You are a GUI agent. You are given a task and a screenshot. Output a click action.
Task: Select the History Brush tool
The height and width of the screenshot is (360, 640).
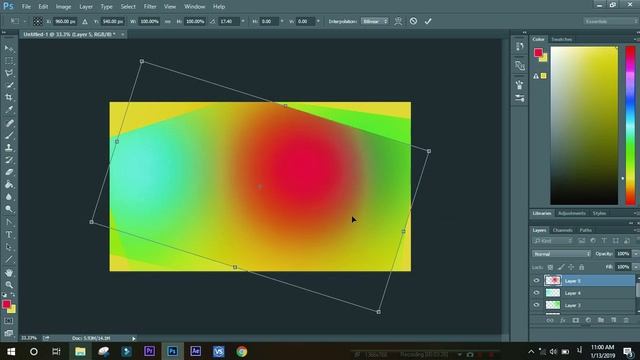click(x=9, y=160)
